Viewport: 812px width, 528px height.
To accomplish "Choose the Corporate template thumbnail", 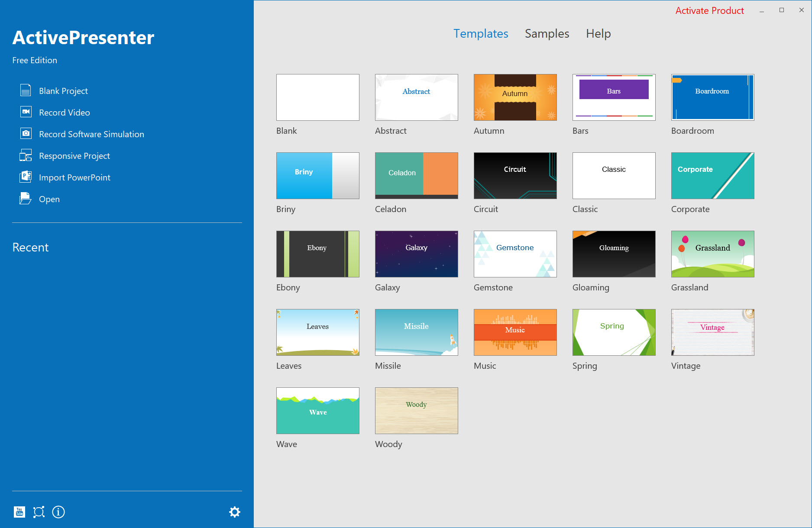I will click(713, 176).
